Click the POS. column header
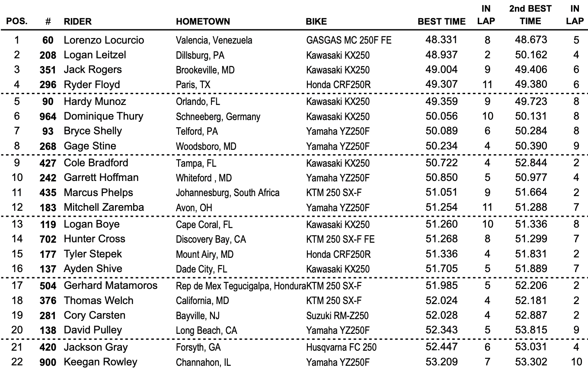 click(17, 21)
